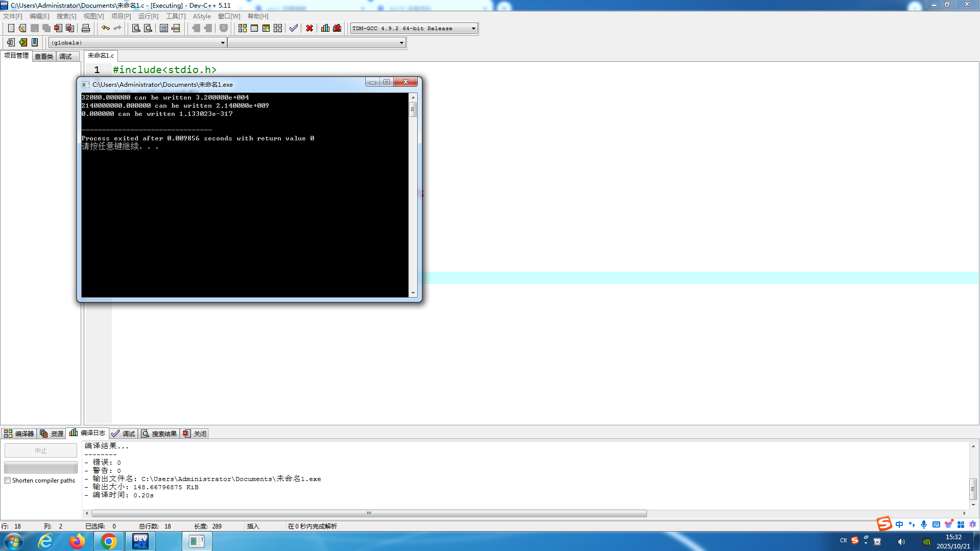Open the 运行[R] menu
980x551 pixels.
pos(148,16)
